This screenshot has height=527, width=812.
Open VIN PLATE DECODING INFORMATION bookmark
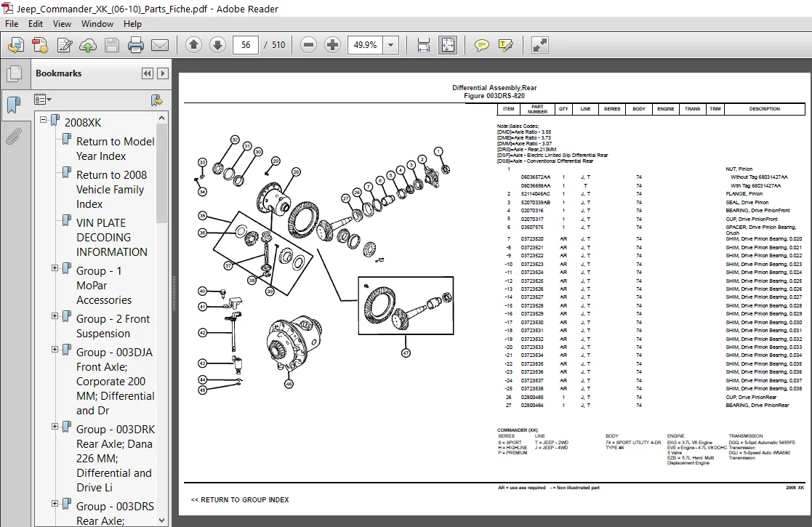pos(112,238)
